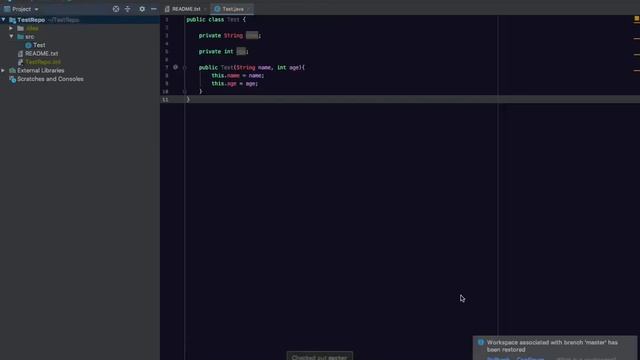
Task: Click the Test class icon in tree
Action: pos(28,45)
